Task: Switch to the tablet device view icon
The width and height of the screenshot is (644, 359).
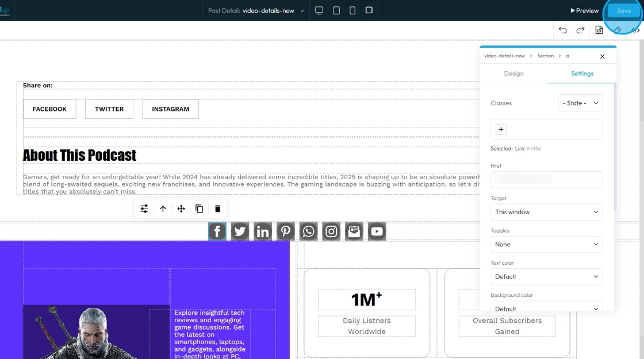Action: [x=336, y=10]
